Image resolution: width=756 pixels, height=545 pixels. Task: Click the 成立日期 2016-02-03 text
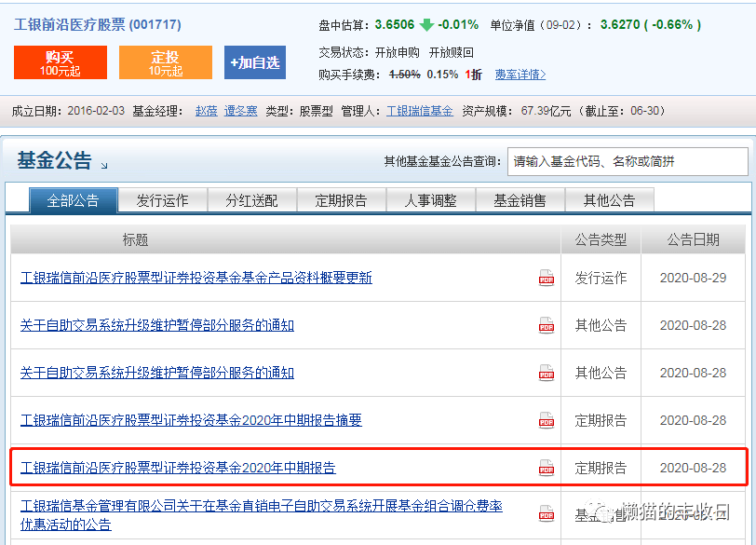[x=68, y=111]
